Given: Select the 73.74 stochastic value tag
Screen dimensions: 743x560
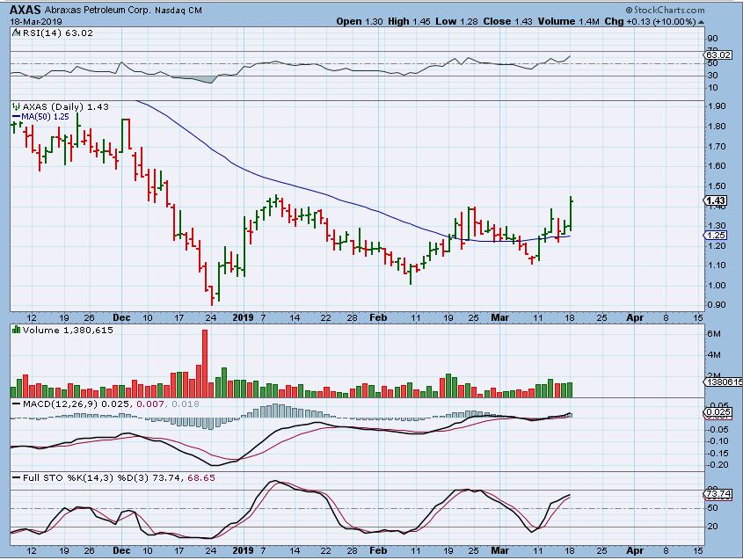Looking at the screenshot, I should coord(715,496).
